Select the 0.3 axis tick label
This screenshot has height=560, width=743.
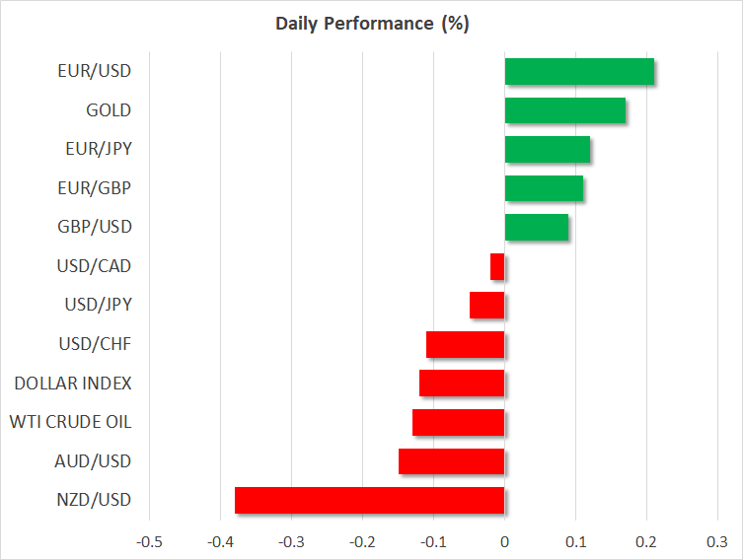click(717, 542)
